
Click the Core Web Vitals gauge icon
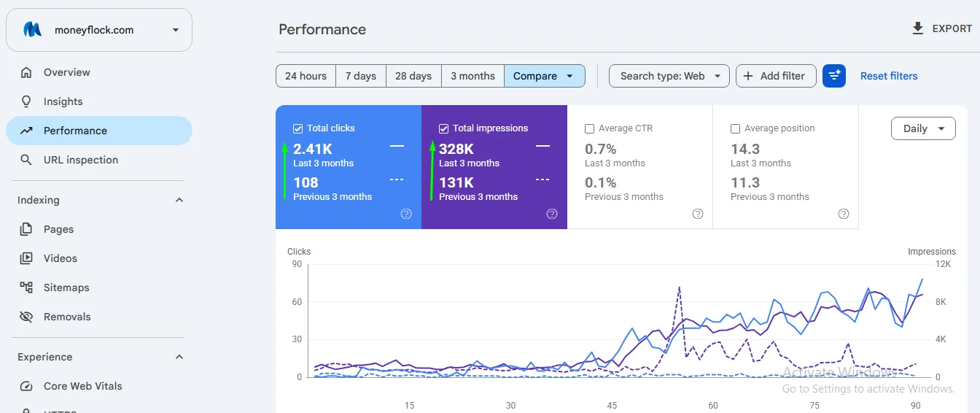pyautogui.click(x=26, y=386)
